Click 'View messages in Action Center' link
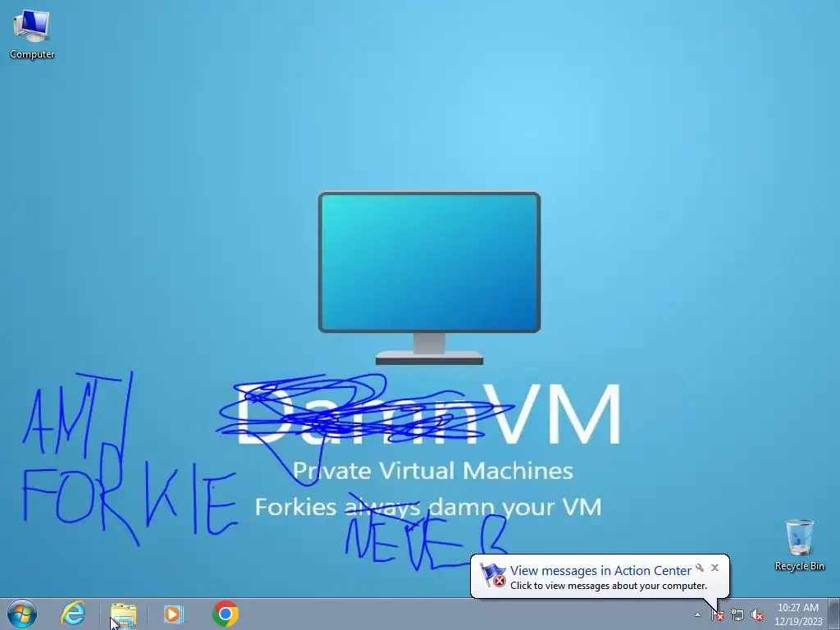840x630 pixels. click(x=600, y=571)
